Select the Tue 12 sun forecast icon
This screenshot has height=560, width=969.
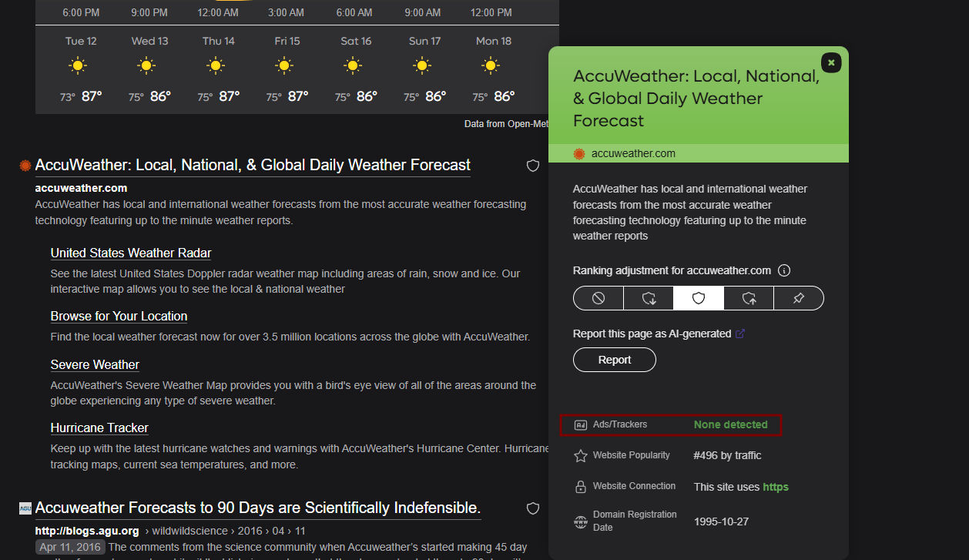coord(77,65)
